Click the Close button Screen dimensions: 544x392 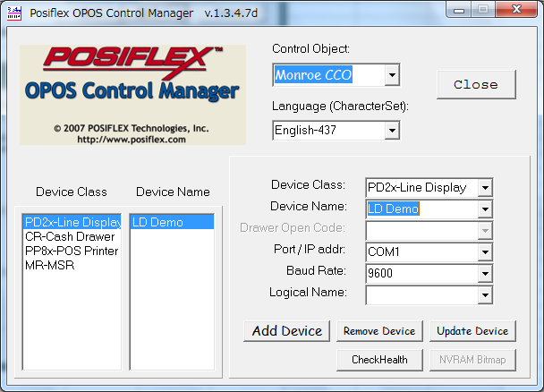[x=476, y=85]
